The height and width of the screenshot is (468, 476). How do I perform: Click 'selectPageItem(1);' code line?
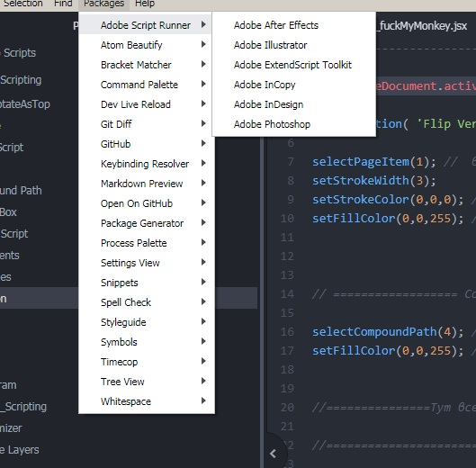(x=374, y=162)
